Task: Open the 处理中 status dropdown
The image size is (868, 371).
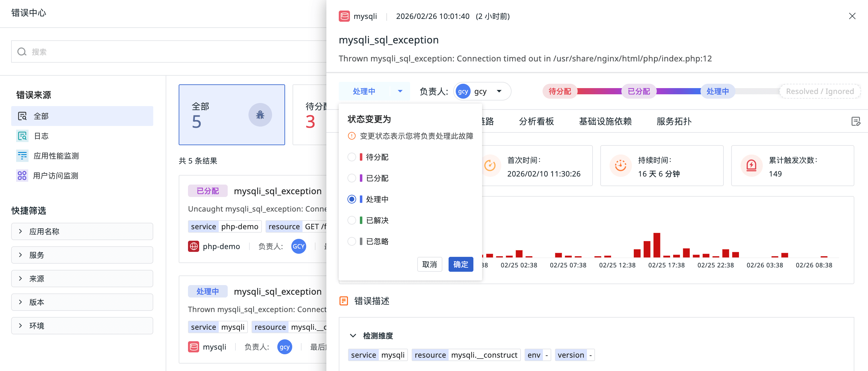Action: 374,91
